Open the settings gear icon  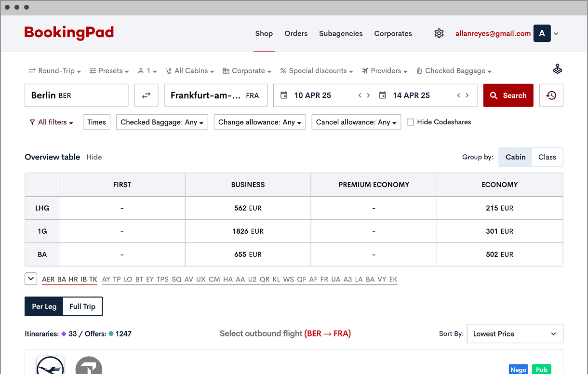(439, 33)
